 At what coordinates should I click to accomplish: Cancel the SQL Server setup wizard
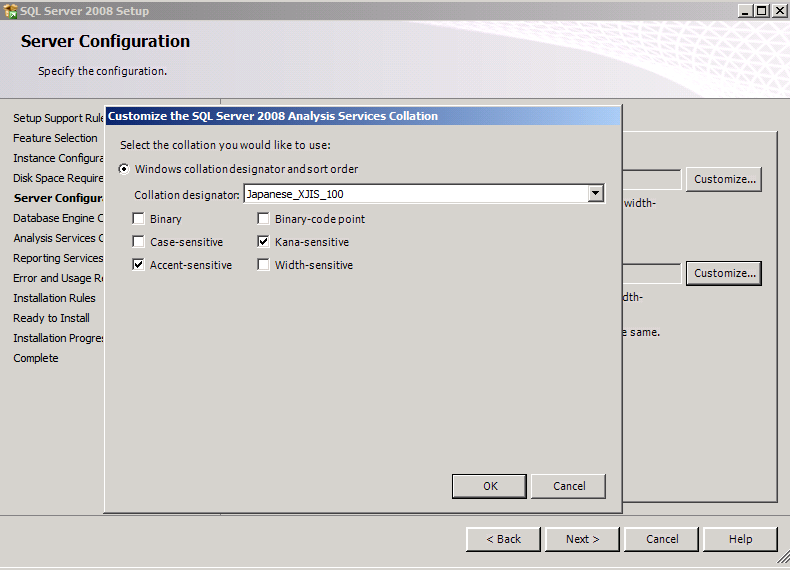662,539
